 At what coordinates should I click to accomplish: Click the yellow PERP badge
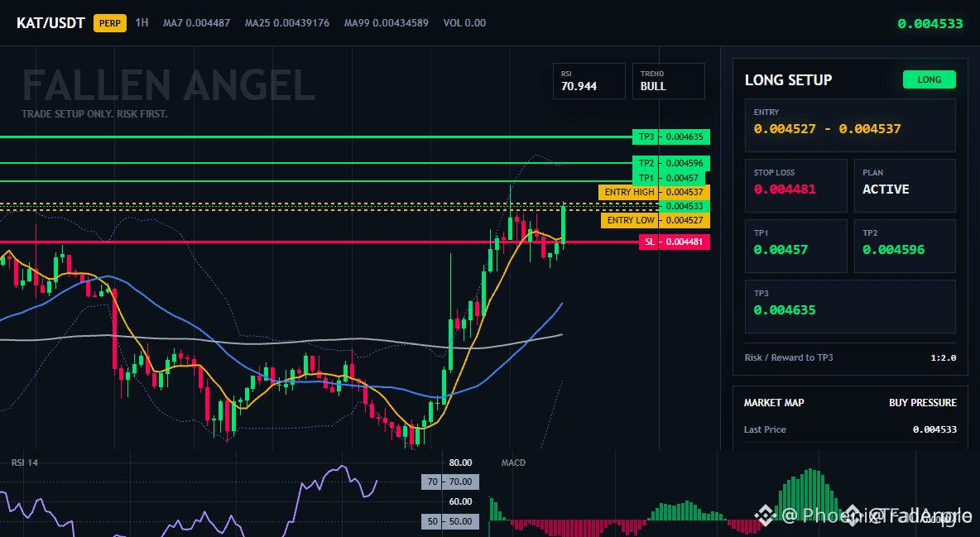(110, 23)
